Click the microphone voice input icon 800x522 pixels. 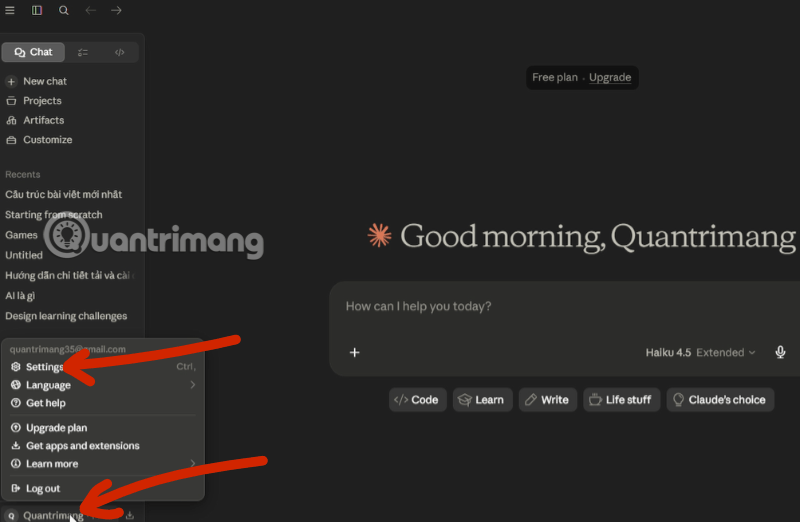[780, 353]
